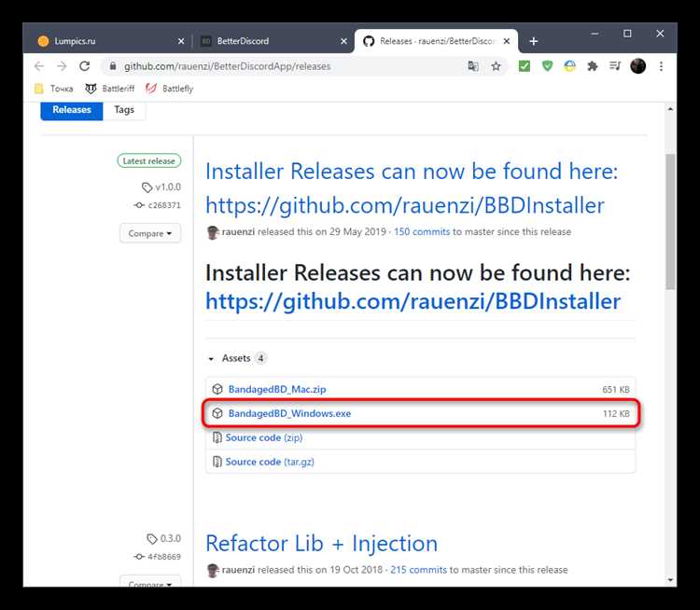Download BandagedBD_Mac.zip

click(x=277, y=390)
